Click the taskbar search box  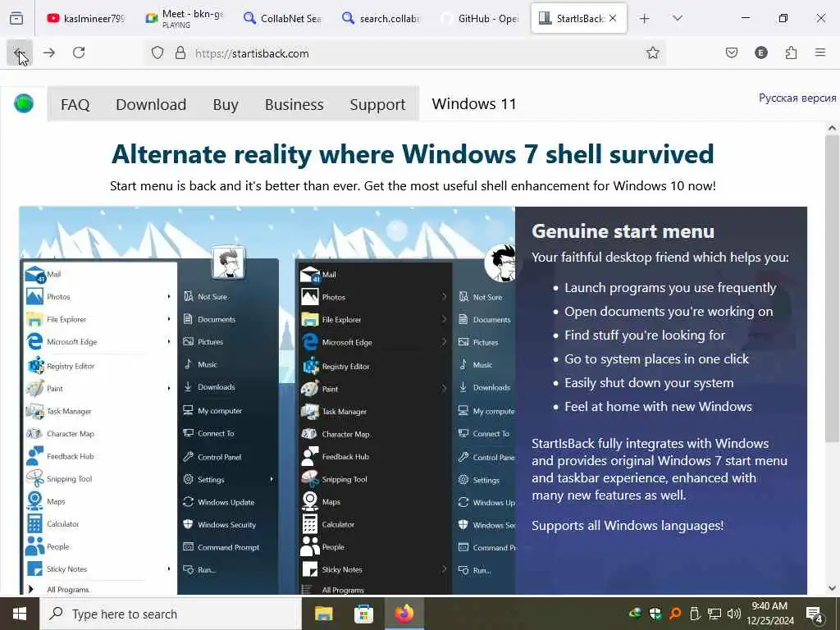[171, 614]
